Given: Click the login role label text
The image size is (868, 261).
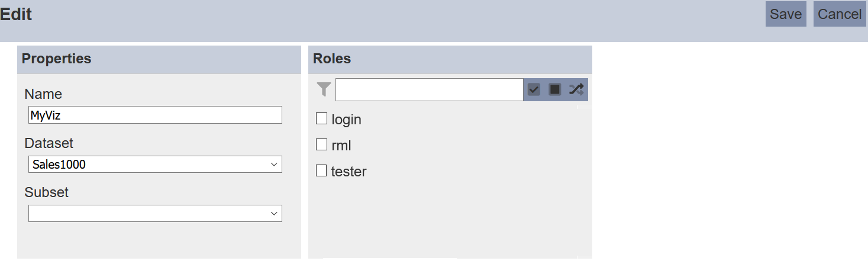Looking at the screenshot, I should tap(347, 120).
